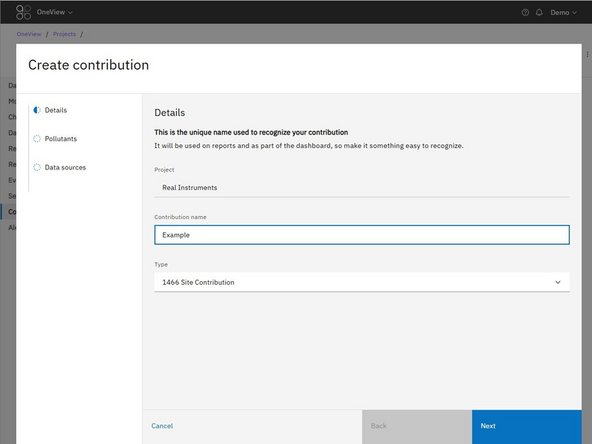This screenshot has height=444, width=592.
Task: Go to the Data sources step
Action: click(x=65, y=167)
